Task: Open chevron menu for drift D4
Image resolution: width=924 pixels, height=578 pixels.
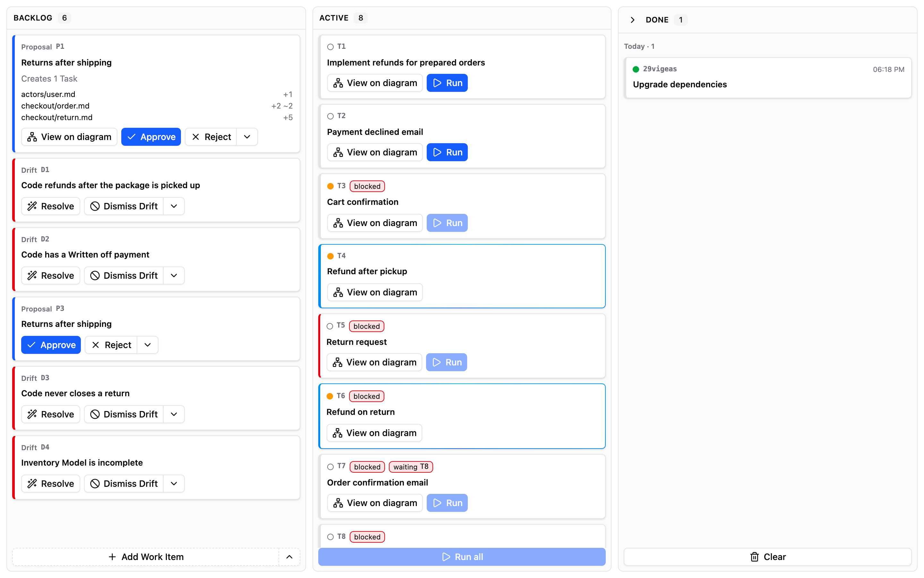Action: pyautogui.click(x=174, y=484)
